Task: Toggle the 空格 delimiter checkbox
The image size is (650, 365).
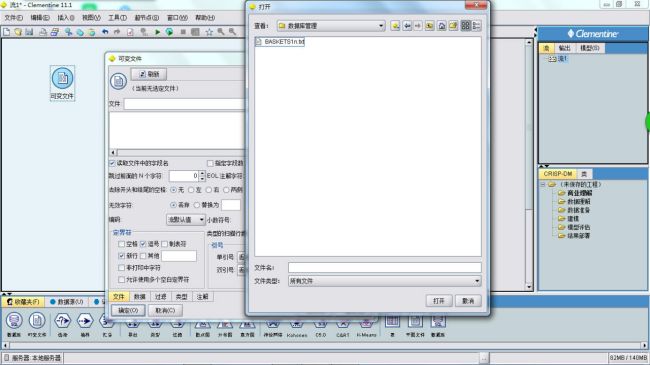Action: (121, 244)
